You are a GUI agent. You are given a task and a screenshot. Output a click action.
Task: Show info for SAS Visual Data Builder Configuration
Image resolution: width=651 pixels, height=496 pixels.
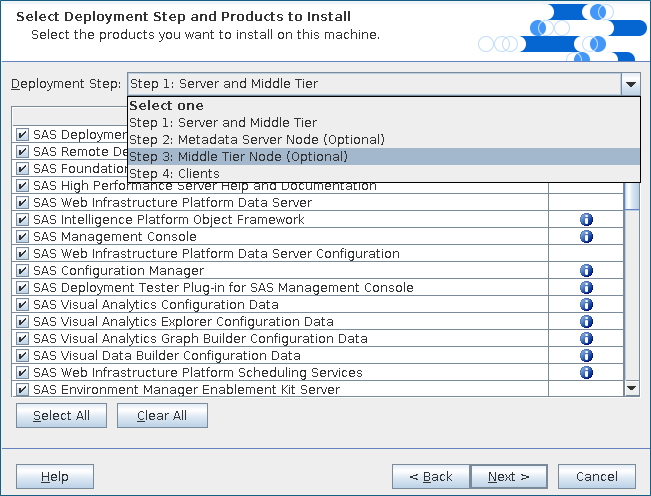(586, 356)
